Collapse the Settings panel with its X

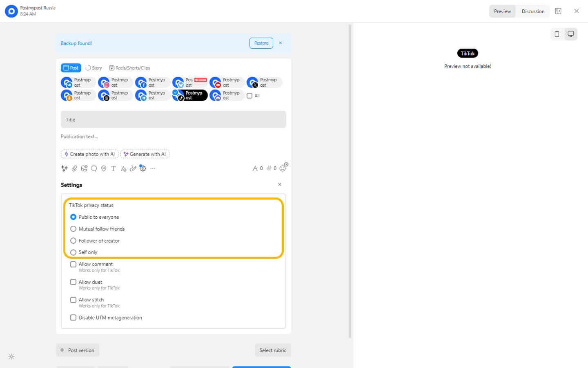[280, 184]
